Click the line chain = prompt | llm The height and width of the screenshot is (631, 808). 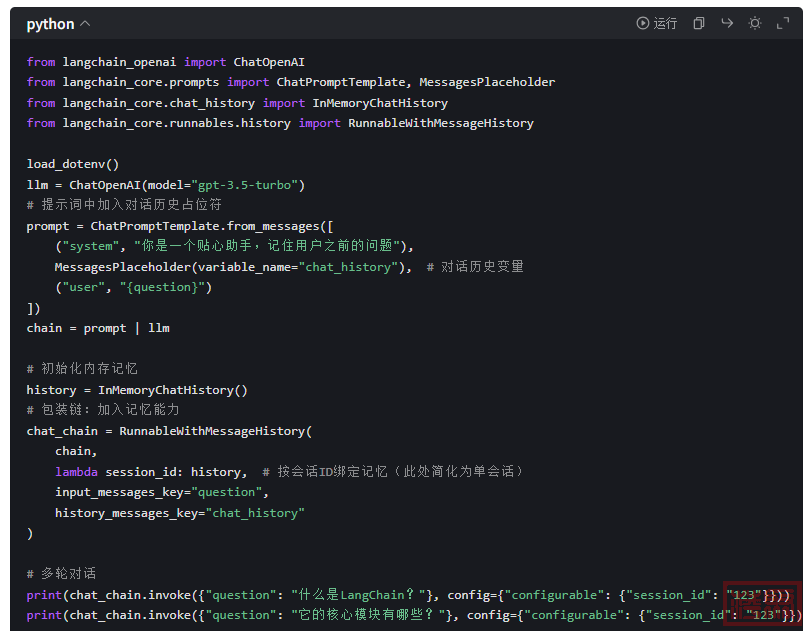point(98,328)
